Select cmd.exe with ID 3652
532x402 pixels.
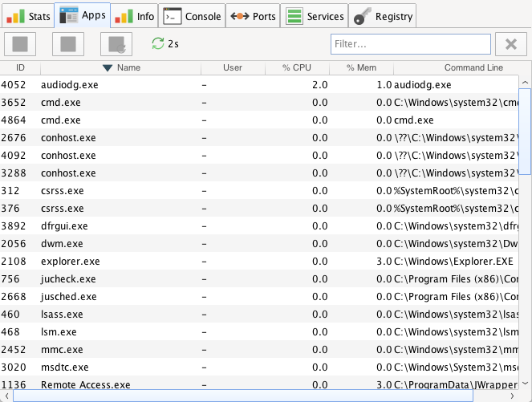click(x=61, y=103)
